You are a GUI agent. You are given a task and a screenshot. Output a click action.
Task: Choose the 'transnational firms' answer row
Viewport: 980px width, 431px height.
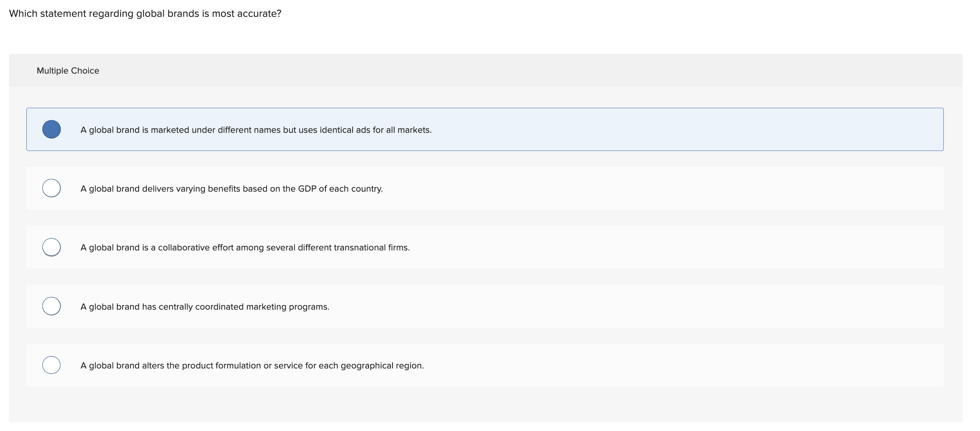pyautogui.click(x=245, y=247)
